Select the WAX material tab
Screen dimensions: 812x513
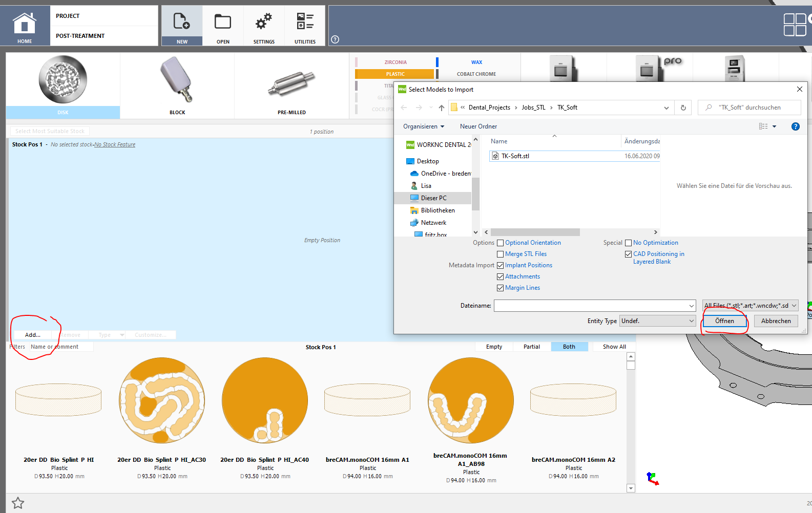(x=477, y=62)
